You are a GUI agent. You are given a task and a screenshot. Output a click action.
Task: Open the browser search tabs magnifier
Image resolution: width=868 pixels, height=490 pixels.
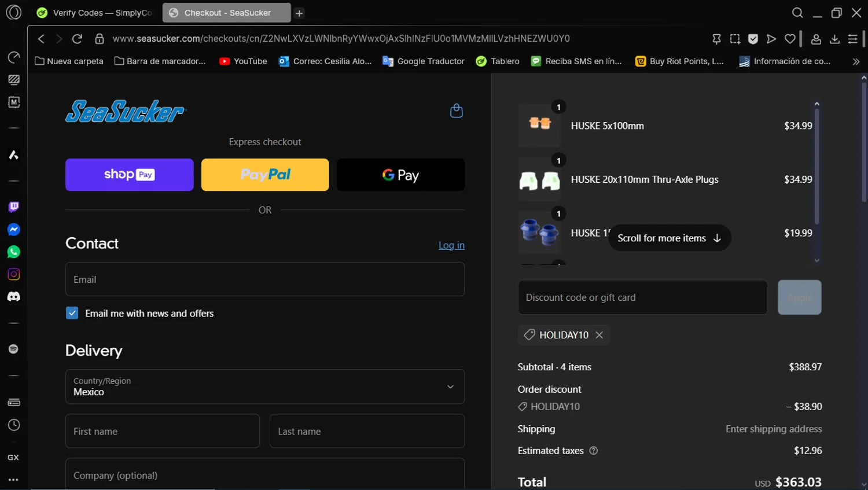pos(797,13)
